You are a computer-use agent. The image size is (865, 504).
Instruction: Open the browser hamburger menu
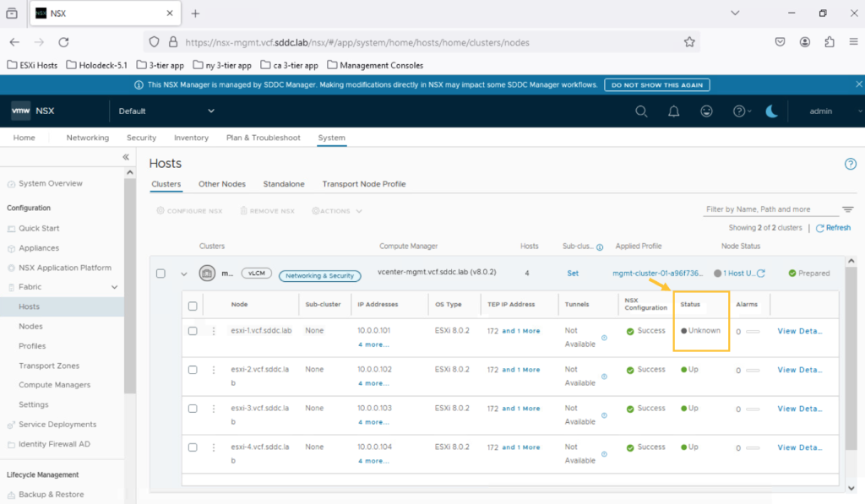tap(853, 42)
